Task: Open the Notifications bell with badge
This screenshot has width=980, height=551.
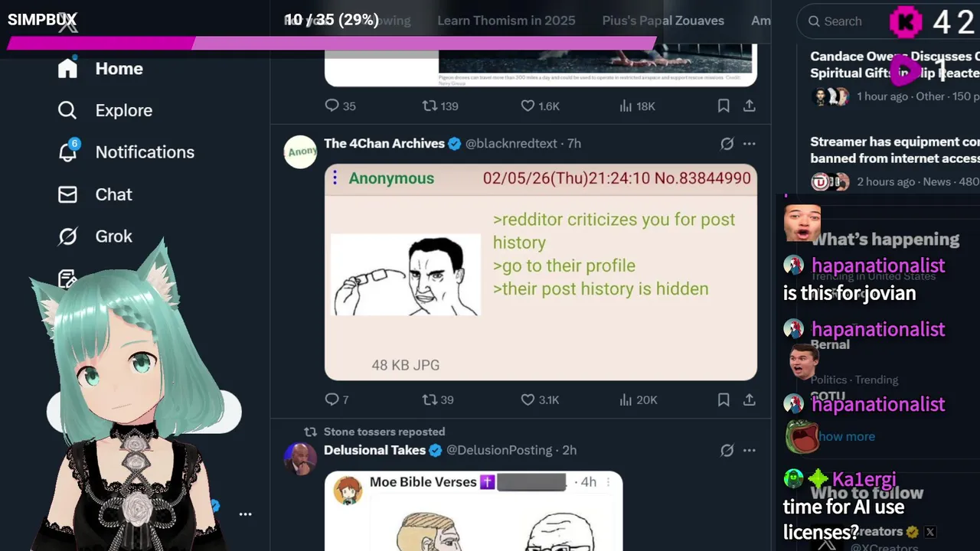Action: [x=126, y=152]
